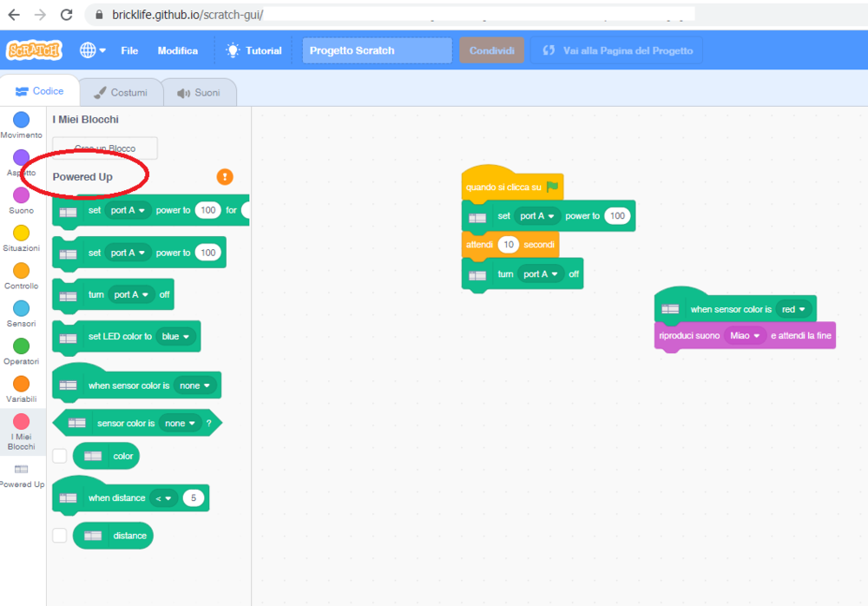Open the File menu
The height and width of the screenshot is (606, 868).
click(x=129, y=50)
